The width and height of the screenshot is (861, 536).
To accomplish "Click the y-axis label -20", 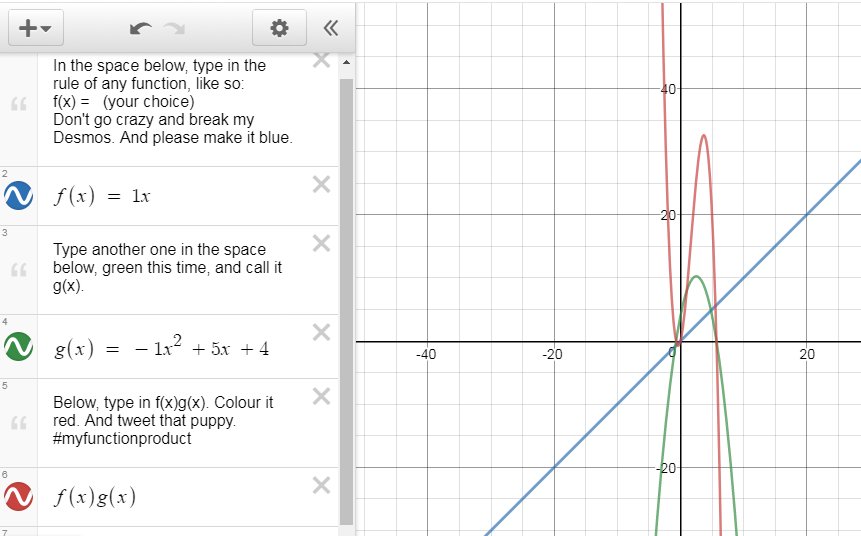I will pyautogui.click(x=666, y=468).
